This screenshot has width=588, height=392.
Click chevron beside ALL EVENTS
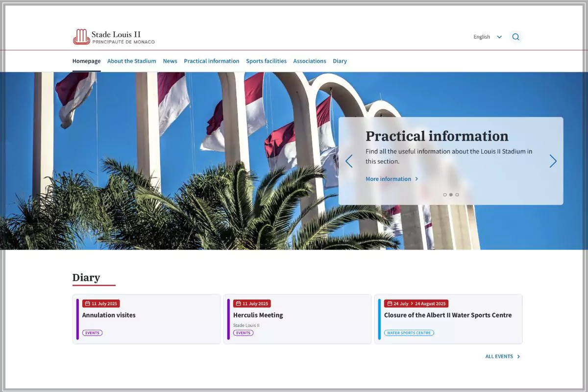point(519,357)
